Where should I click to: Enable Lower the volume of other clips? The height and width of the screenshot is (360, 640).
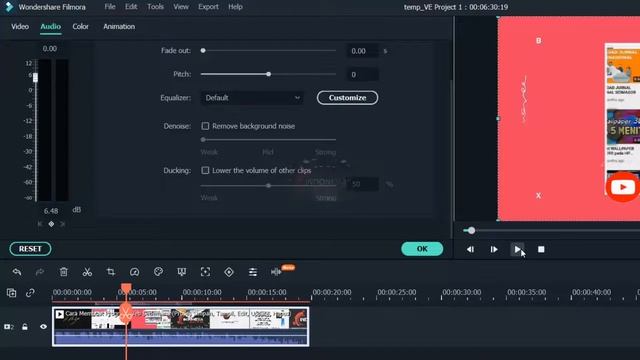click(205, 170)
